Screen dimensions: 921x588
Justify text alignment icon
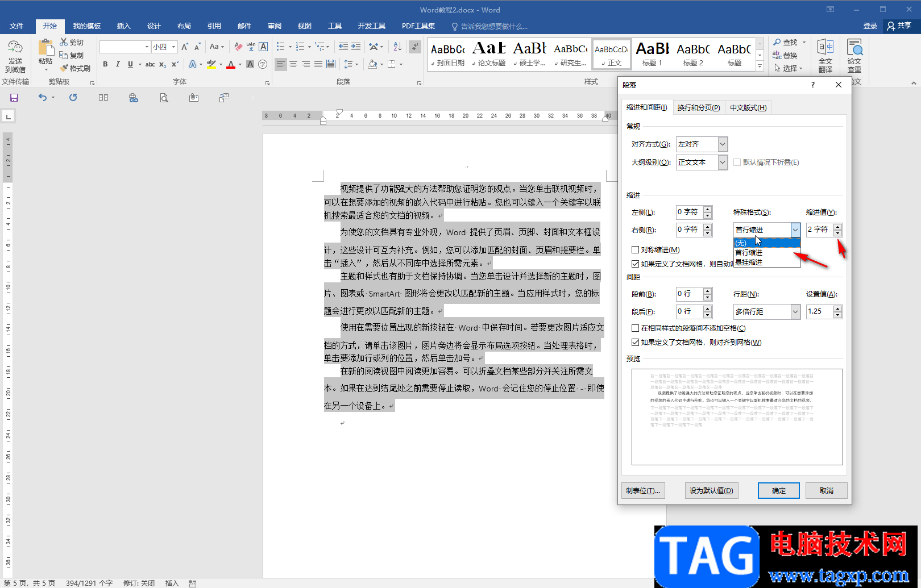(x=318, y=64)
